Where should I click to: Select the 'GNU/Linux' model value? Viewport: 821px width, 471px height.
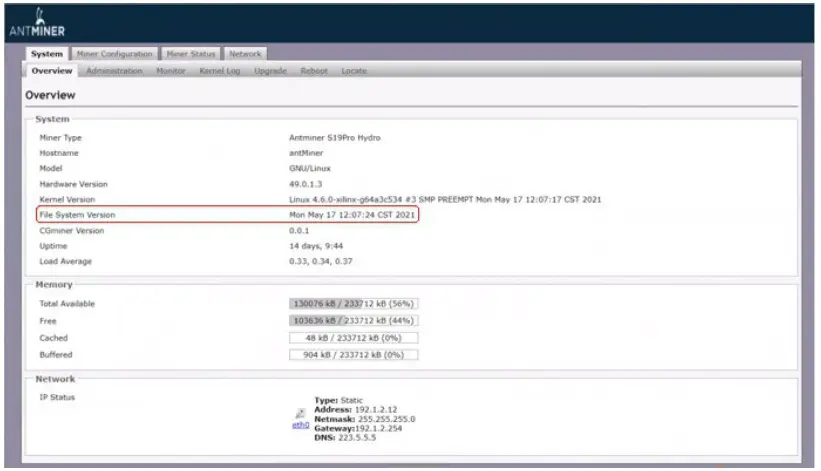point(309,169)
